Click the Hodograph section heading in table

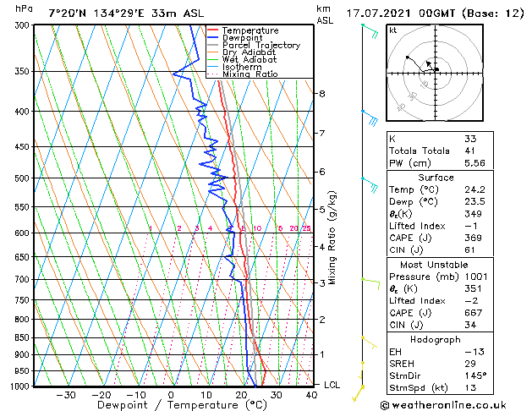[436, 339]
